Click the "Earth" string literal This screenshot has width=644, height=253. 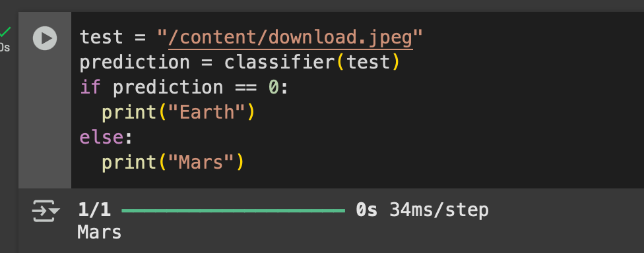(206, 113)
